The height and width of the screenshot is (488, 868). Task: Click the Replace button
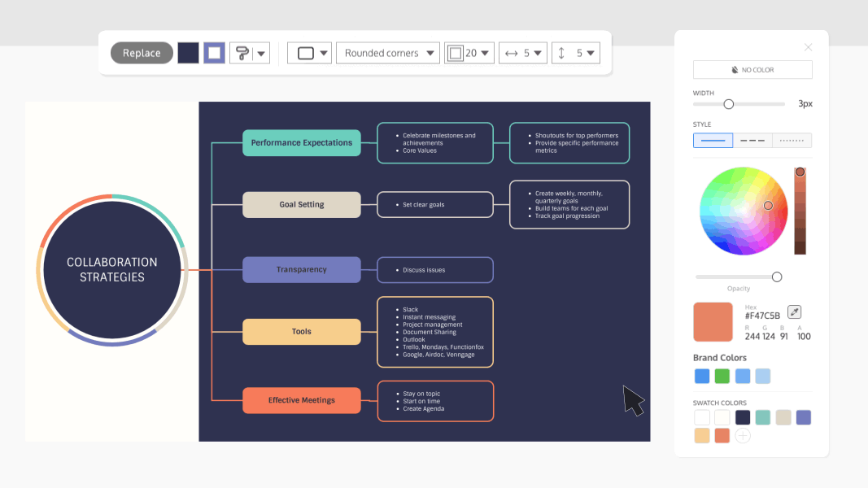[x=142, y=52]
